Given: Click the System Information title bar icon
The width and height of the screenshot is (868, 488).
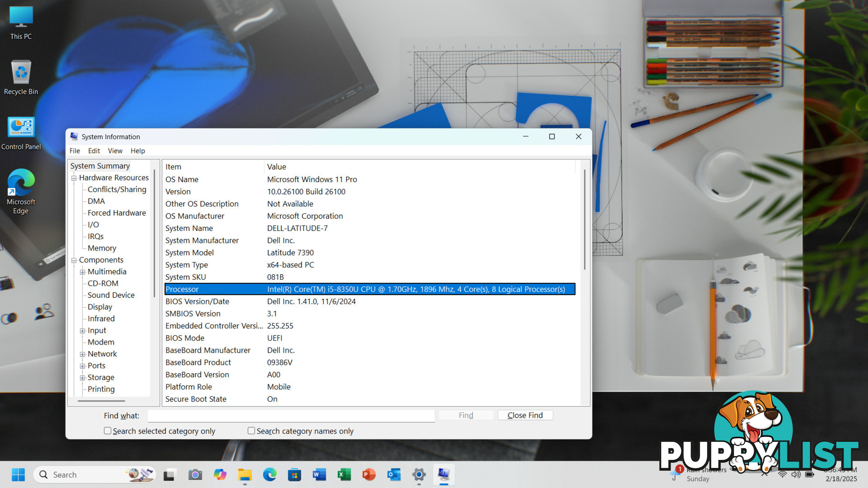Looking at the screenshot, I should tap(74, 136).
